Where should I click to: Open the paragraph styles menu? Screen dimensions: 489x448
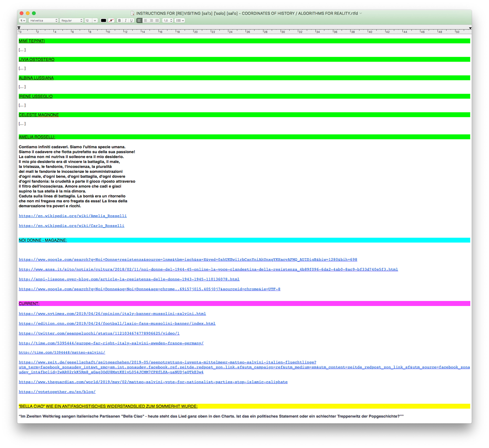(23, 21)
